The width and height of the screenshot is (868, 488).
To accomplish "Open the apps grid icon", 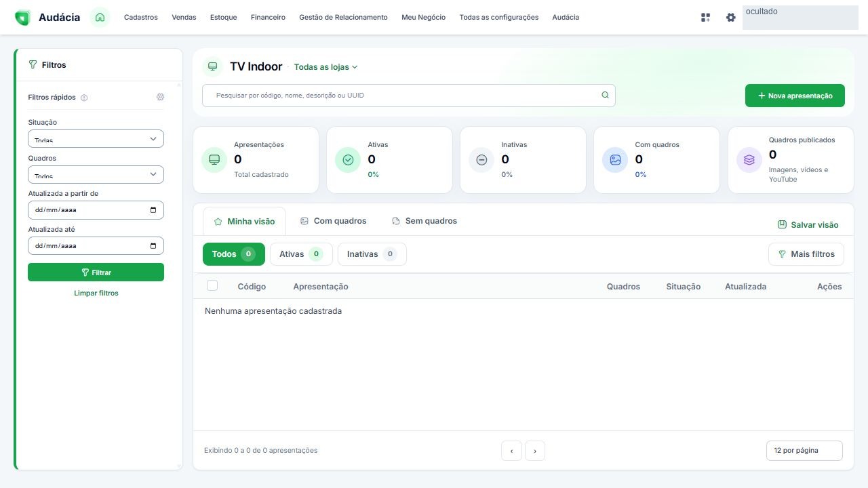I will pos(706,18).
